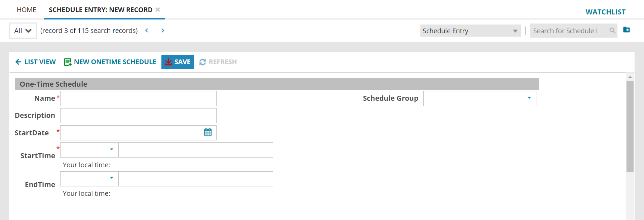The image size is (644, 220).
Task: Open the EndTime dropdown
Action: (x=111, y=178)
